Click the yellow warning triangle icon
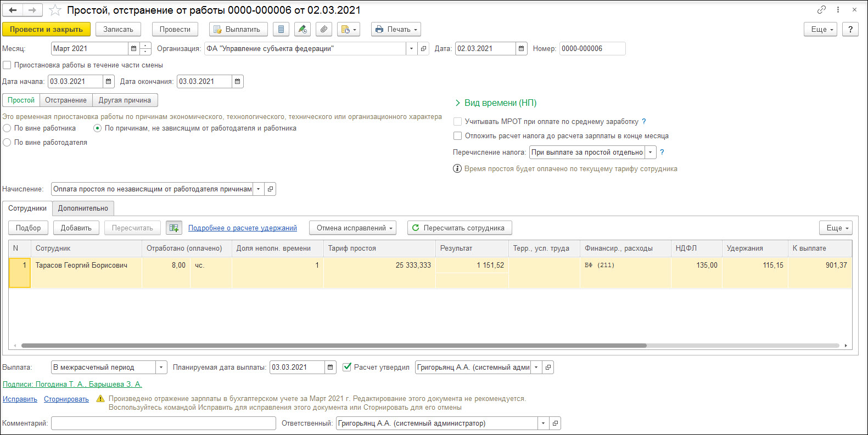 point(100,399)
